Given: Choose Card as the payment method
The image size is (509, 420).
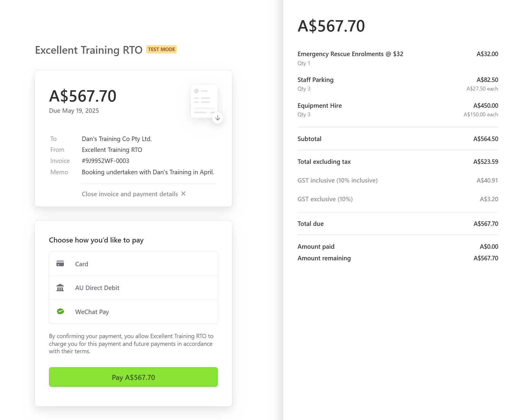Looking at the screenshot, I should point(133,264).
